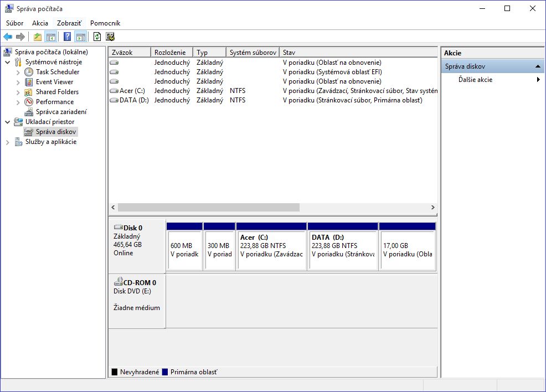The width and height of the screenshot is (546, 392).
Task: Open the Akcia menu
Action: click(40, 23)
